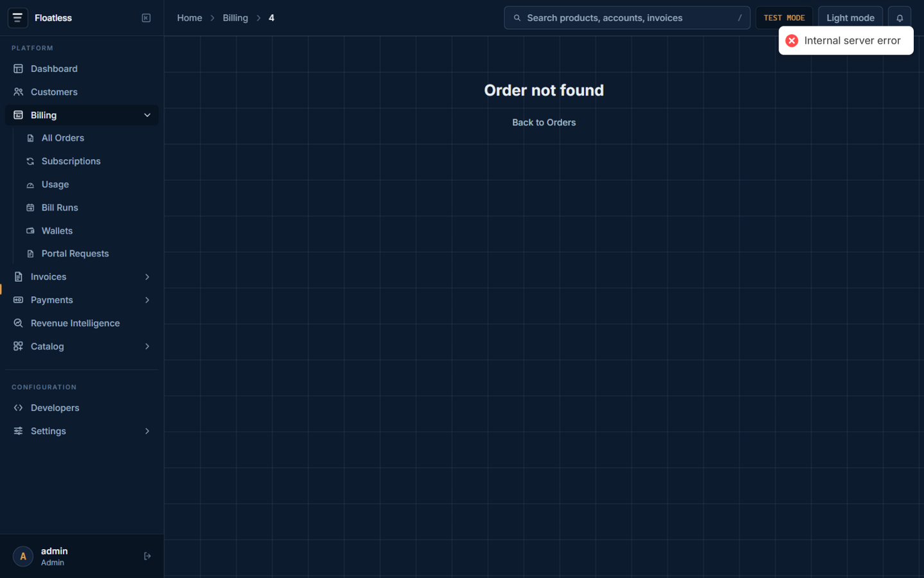Click the PLATFORM section label
This screenshot has width=924, height=578.
click(x=32, y=48)
